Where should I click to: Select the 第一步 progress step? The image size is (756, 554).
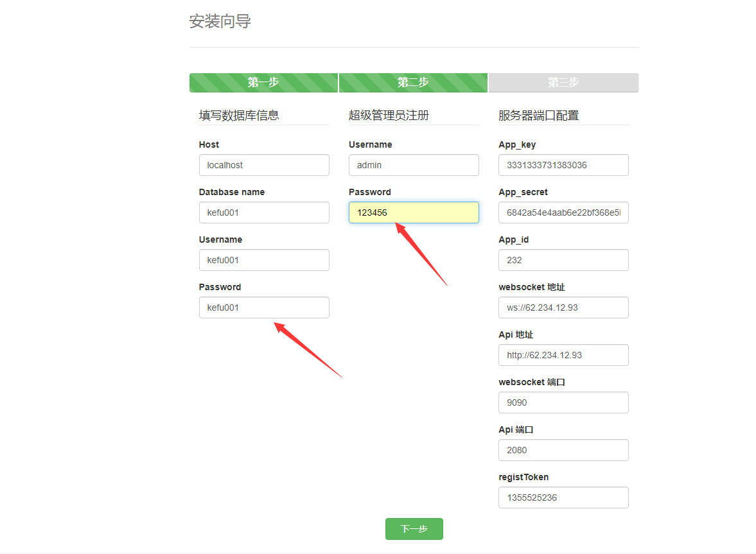[x=263, y=83]
